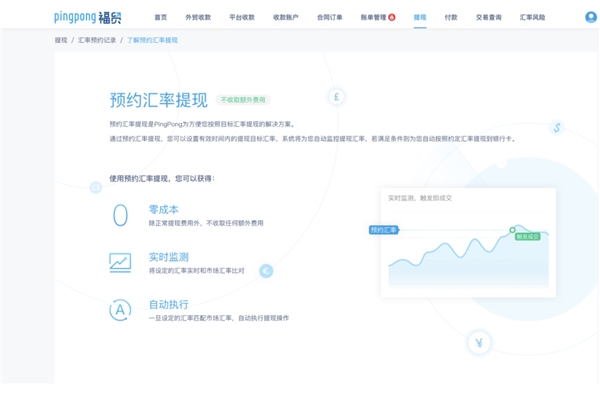
Task: Click 提现 breadcrumb link
Action: (61, 40)
